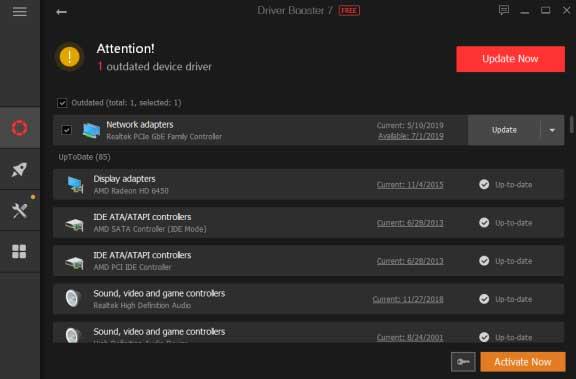Click the AMD PCI IDE Controller text
576x379 pixels.
[x=132, y=267]
